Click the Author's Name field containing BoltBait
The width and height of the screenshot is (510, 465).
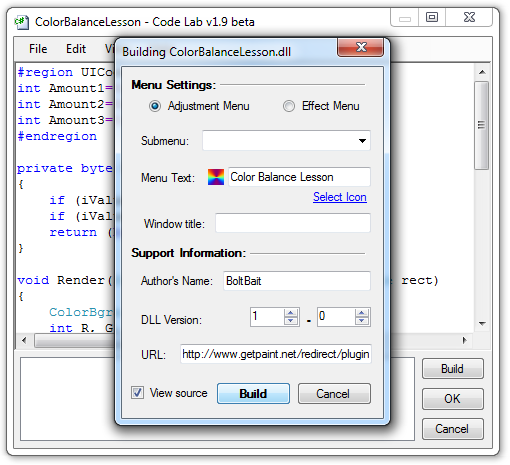click(x=297, y=281)
